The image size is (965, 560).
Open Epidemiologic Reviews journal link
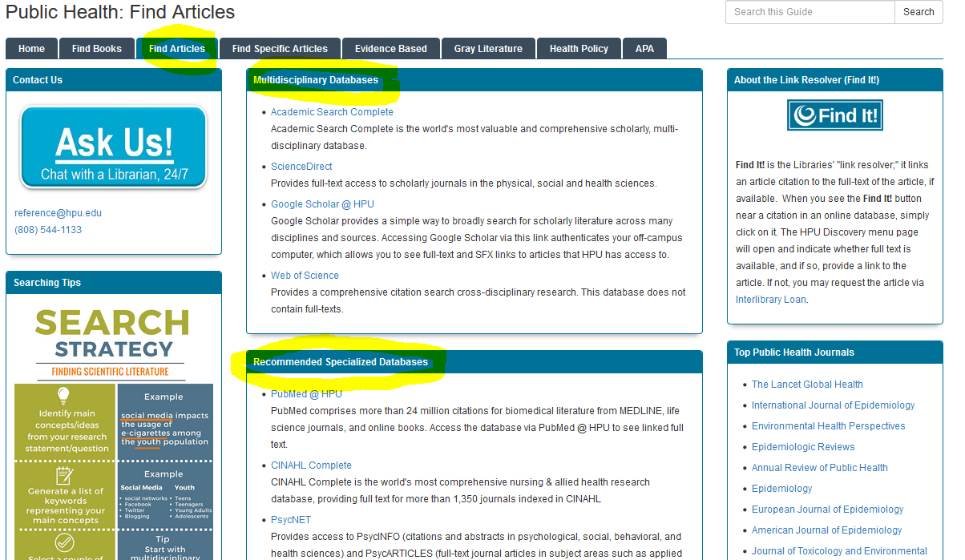click(803, 447)
